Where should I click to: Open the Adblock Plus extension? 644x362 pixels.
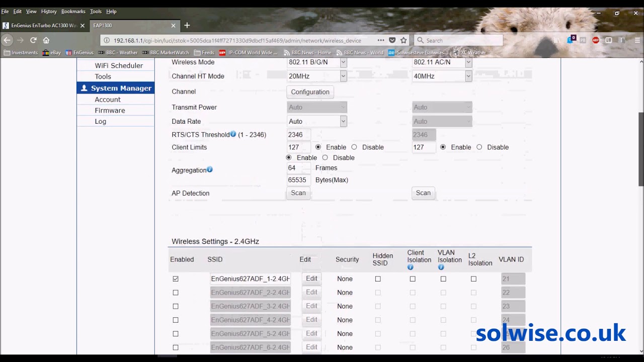pos(596,40)
